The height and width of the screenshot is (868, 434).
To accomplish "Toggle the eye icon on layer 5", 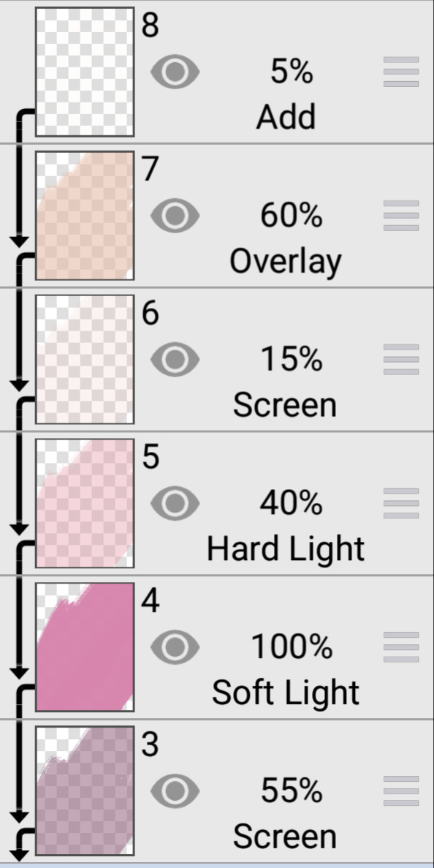I will coord(175,503).
